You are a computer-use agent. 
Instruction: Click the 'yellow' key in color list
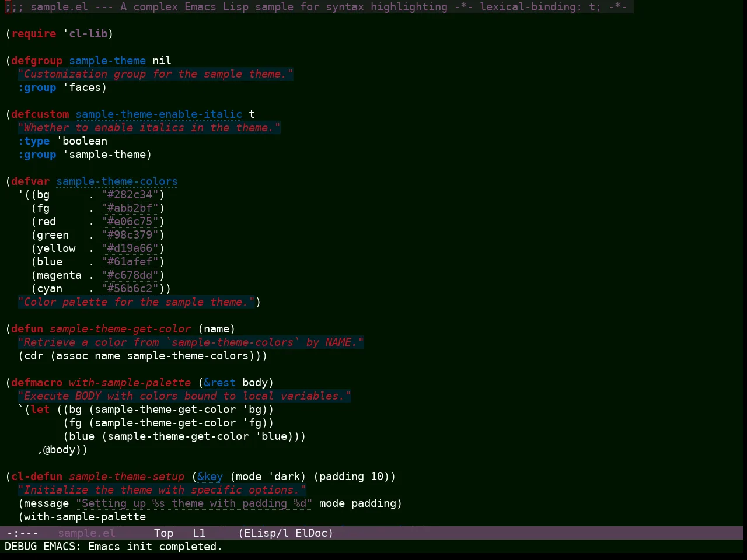pyautogui.click(x=56, y=249)
